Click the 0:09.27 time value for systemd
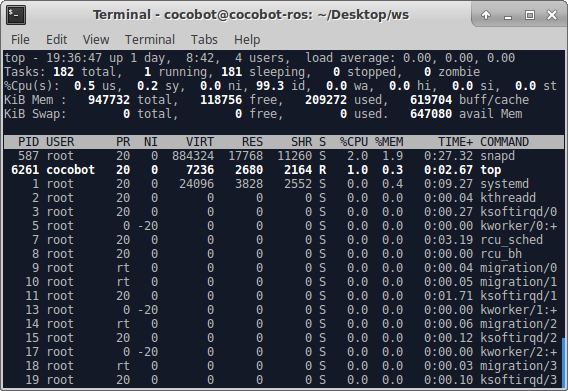Image resolution: width=568 pixels, height=391 pixels. click(448, 184)
